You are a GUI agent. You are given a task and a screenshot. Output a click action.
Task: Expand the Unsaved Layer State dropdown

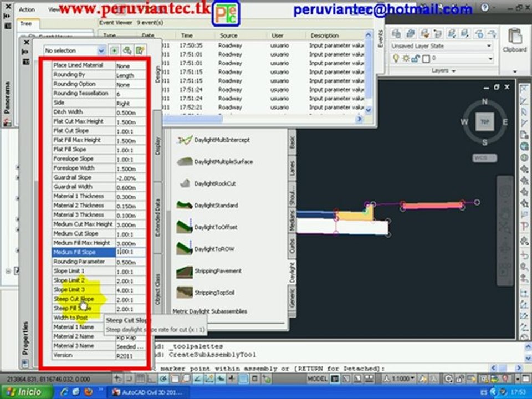442,46
